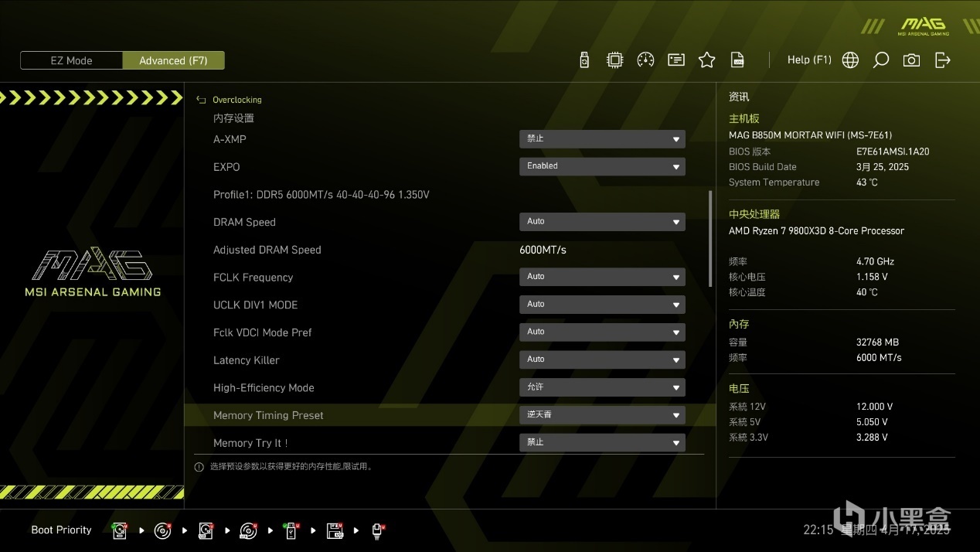Select the Memory Timing Preset label
This screenshot has width=980, height=552.
[x=268, y=415]
